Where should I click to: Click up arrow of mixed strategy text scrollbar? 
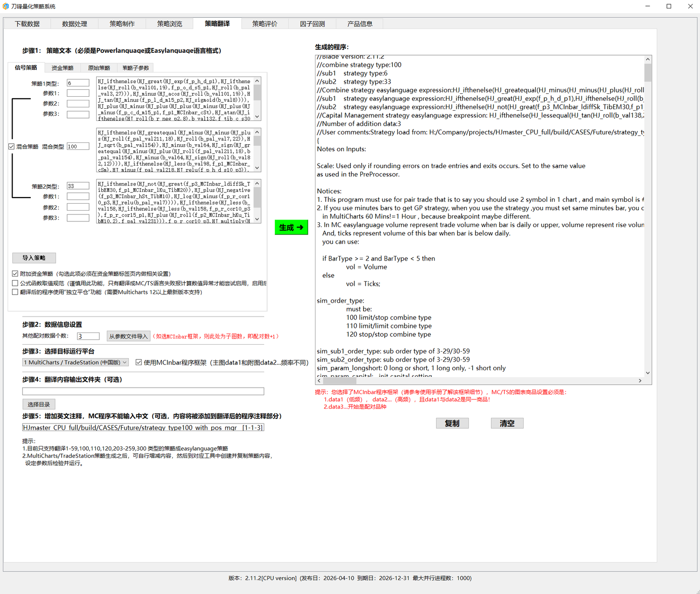257,132
